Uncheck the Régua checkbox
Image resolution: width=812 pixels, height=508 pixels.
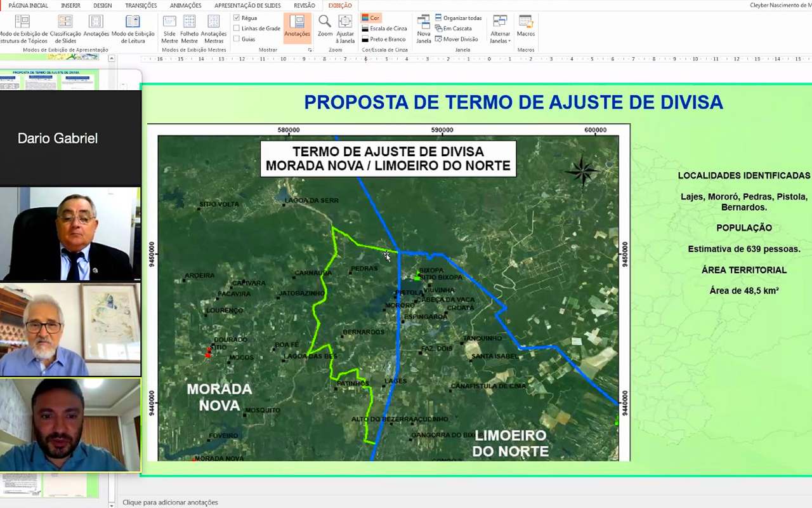tap(237, 18)
